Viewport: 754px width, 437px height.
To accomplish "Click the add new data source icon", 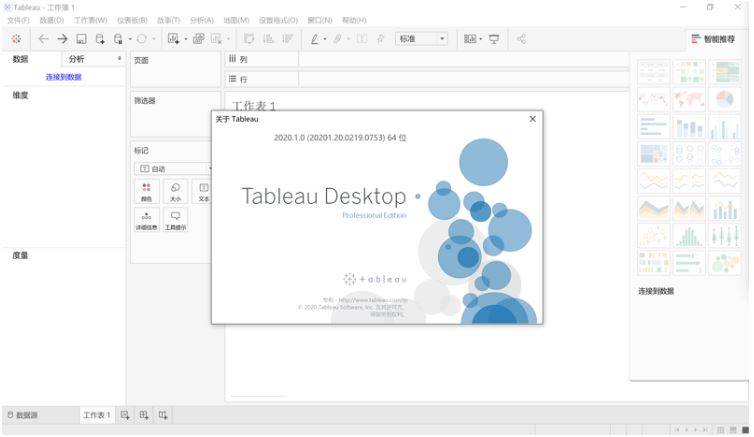I will pyautogui.click(x=100, y=39).
